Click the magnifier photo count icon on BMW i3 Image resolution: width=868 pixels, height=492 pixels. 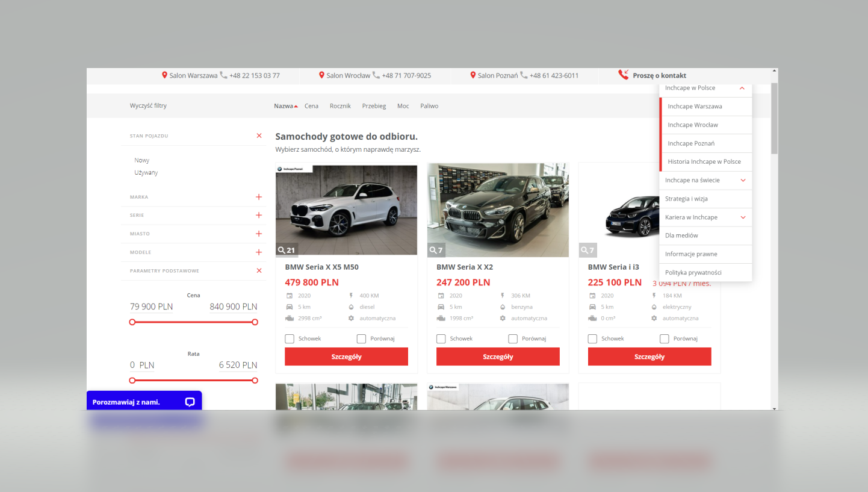(584, 251)
